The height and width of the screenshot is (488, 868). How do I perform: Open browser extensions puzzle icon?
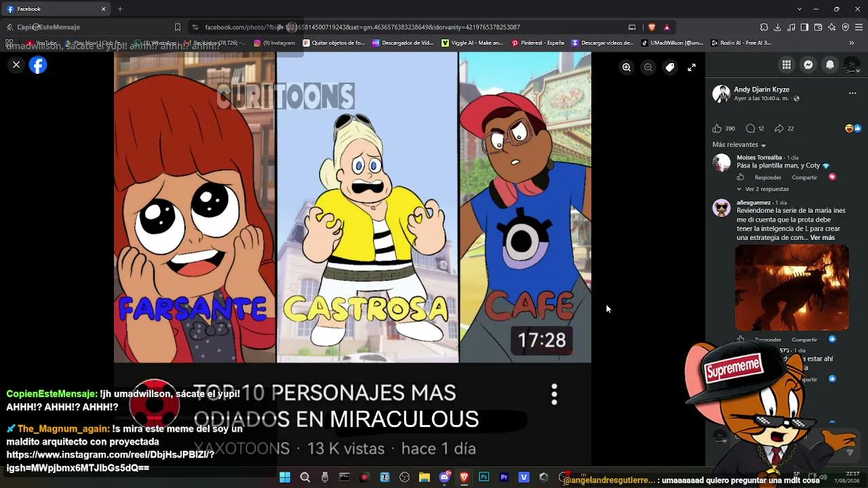point(764,27)
